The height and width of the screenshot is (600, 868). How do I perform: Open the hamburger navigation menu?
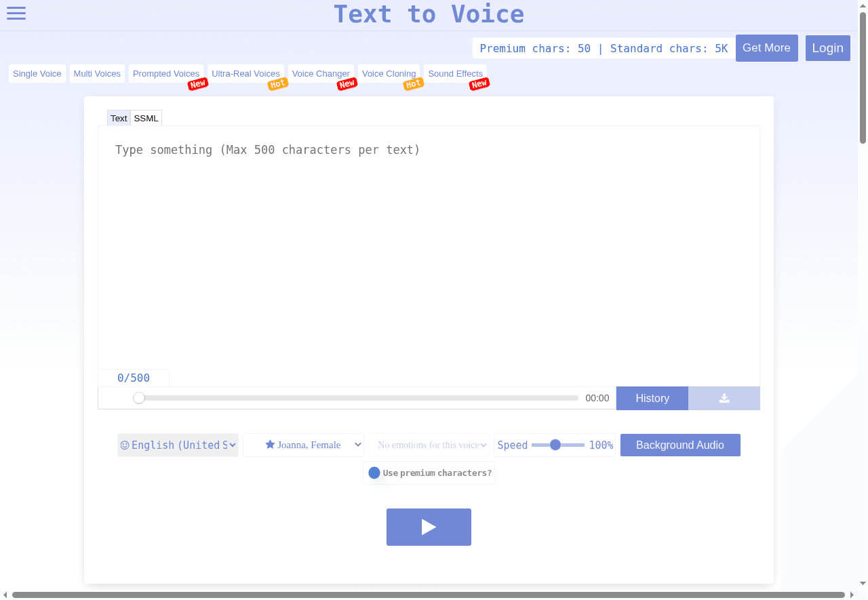click(x=16, y=13)
